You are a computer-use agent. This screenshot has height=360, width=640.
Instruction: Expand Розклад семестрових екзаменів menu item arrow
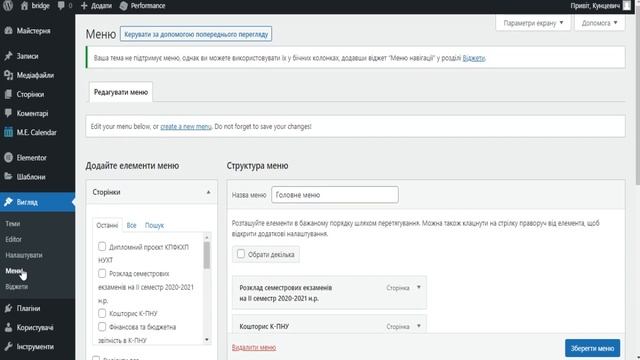[418, 287]
